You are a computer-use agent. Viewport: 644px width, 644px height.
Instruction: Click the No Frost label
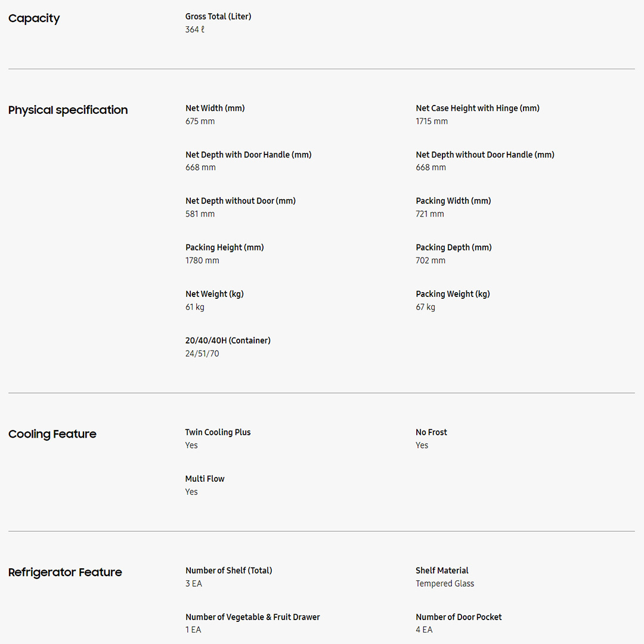(431, 432)
